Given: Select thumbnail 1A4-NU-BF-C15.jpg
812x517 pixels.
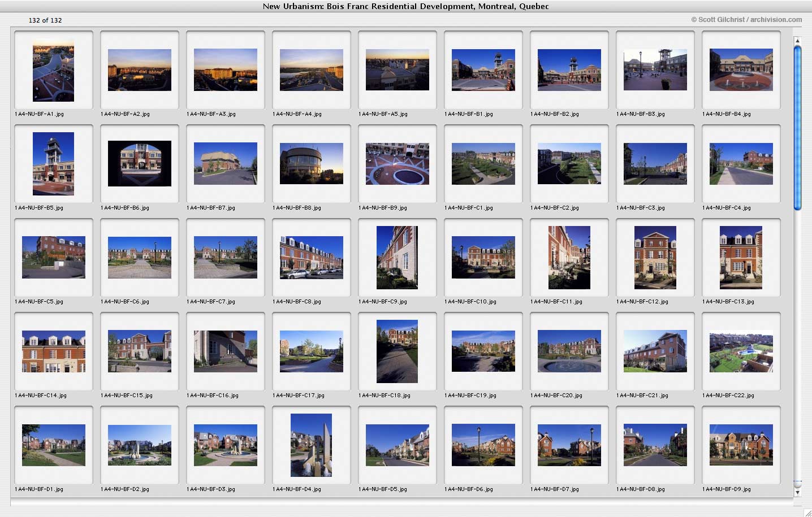Looking at the screenshot, I should tap(140, 351).
